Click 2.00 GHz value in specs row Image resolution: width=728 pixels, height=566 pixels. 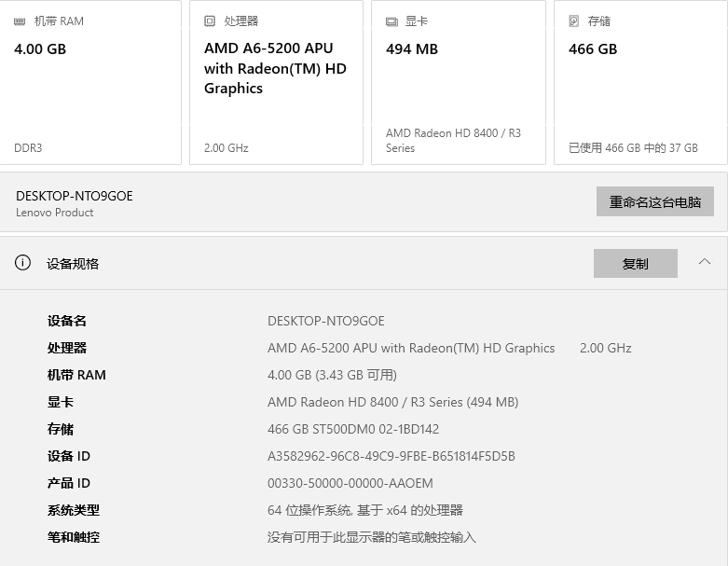click(606, 348)
